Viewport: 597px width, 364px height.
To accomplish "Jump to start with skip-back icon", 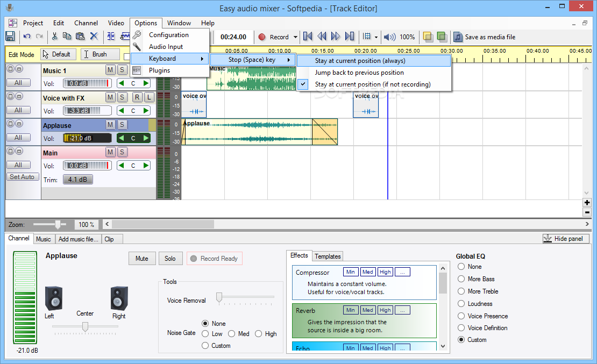I will pos(308,37).
